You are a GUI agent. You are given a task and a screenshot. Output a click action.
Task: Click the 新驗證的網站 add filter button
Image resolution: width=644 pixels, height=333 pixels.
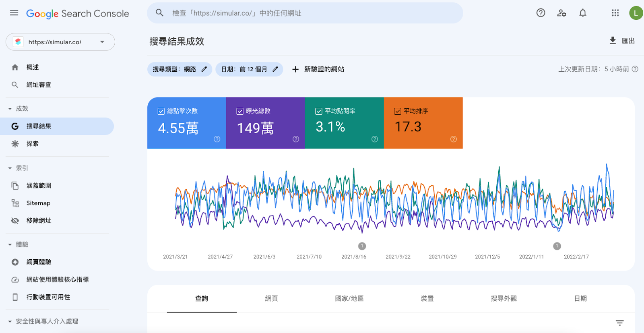pyautogui.click(x=318, y=69)
